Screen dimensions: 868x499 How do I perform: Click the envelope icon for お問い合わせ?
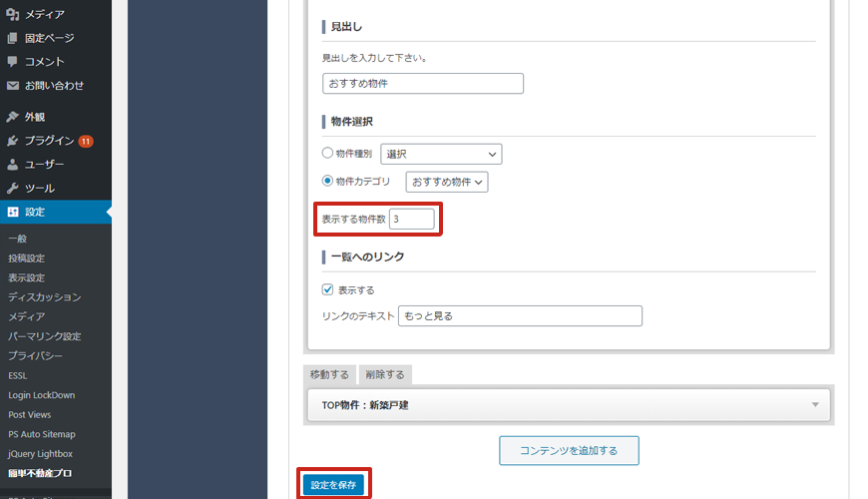click(x=13, y=86)
